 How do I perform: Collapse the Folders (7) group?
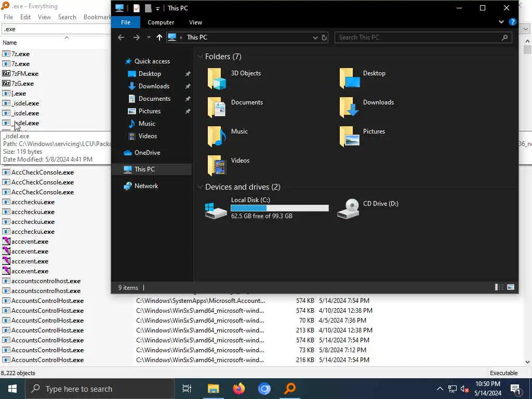200,57
